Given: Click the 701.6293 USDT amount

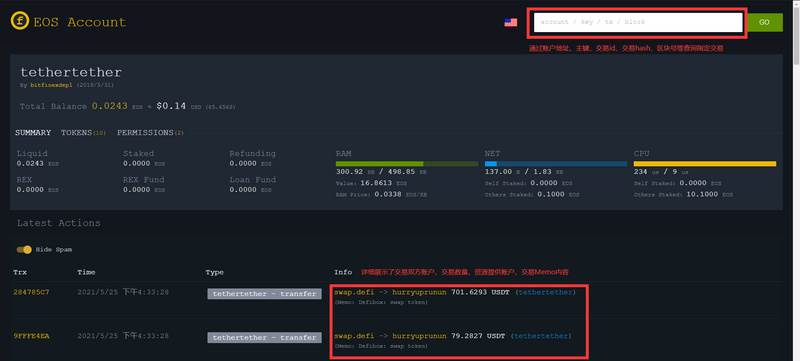Looking at the screenshot, I should click(x=480, y=292).
